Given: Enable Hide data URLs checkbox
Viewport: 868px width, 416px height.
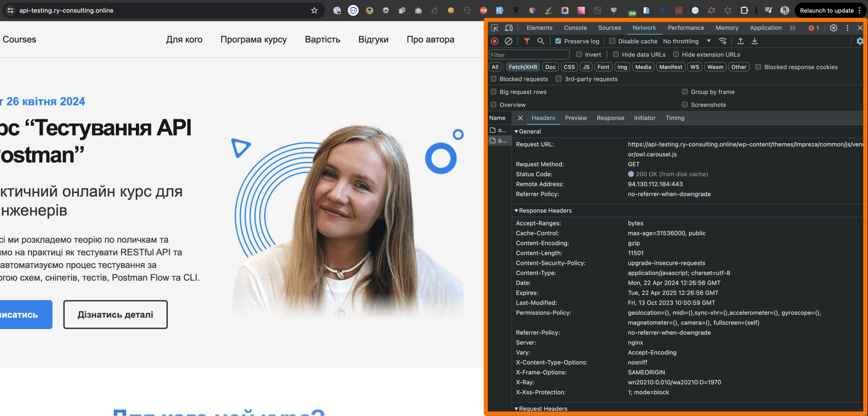Looking at the screenshot, I should coord(616,54).
